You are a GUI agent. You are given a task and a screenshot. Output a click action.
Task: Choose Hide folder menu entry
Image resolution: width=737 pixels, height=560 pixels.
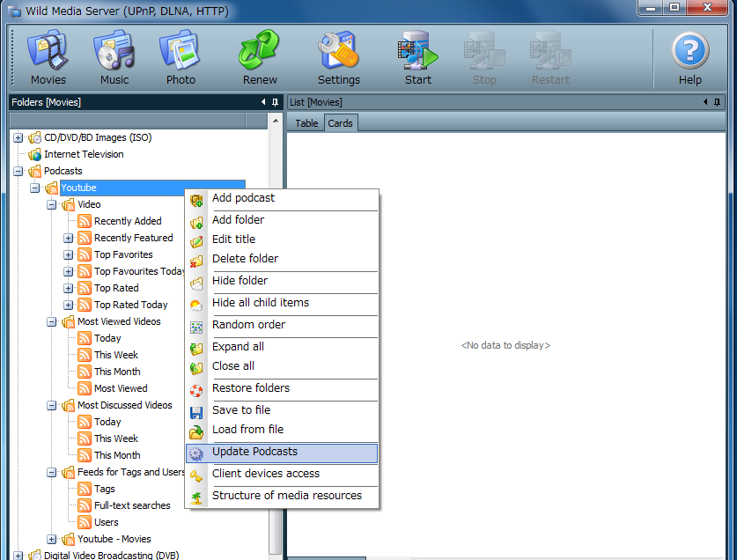(282, 281)
